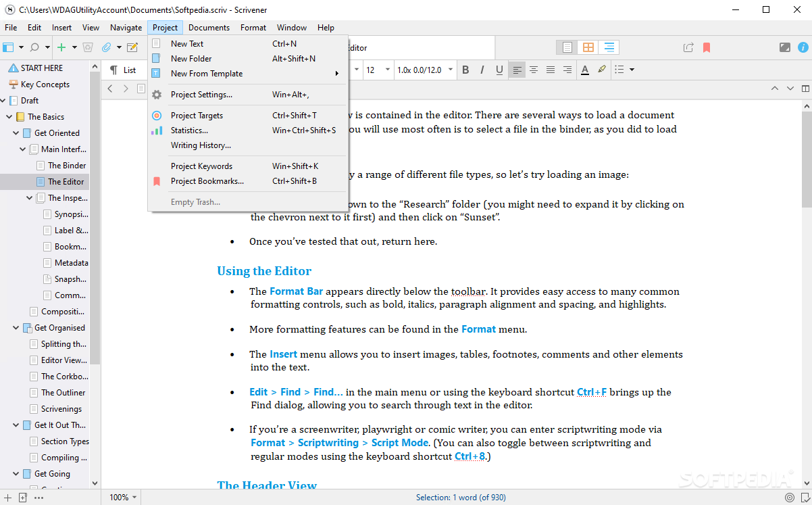Viewport: 812px width, 505px height.
Task: Open the View layout toolbar icon
Action: point(8,47)
